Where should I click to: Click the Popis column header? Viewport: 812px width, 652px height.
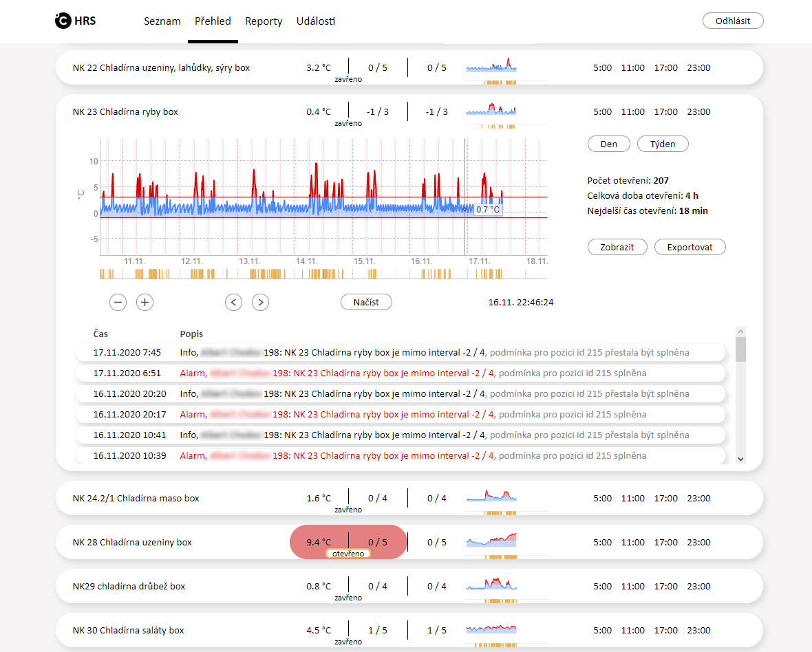click(x=191, y=334)
